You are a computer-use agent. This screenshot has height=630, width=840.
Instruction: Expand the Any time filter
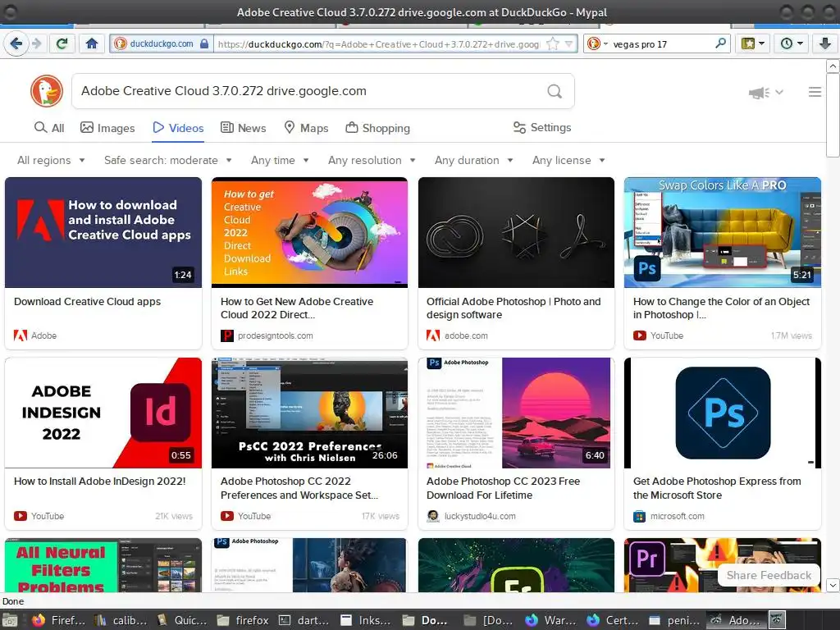280,160
